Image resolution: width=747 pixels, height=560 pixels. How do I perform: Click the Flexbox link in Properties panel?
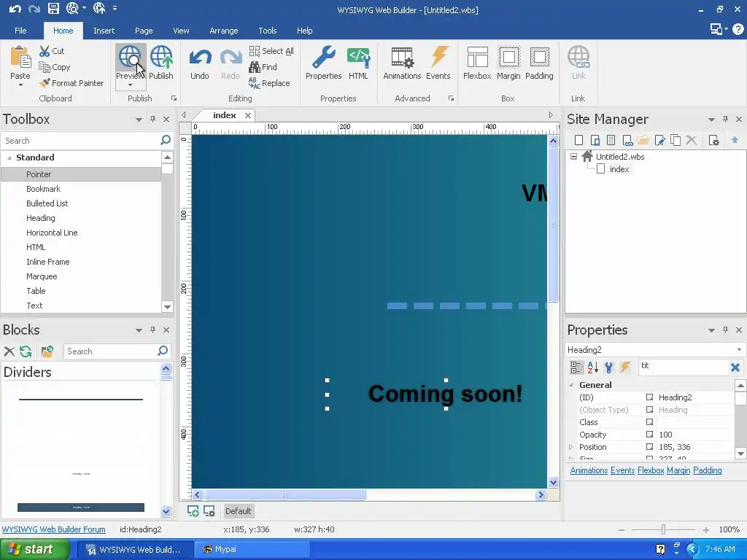[651, 470]
